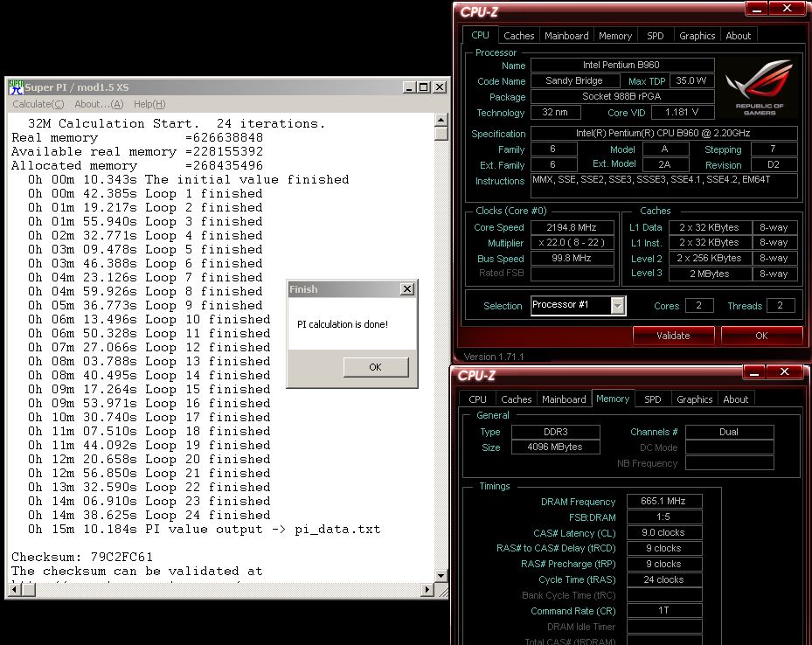Click the Validate button in CPU-Z

point(673,336)
